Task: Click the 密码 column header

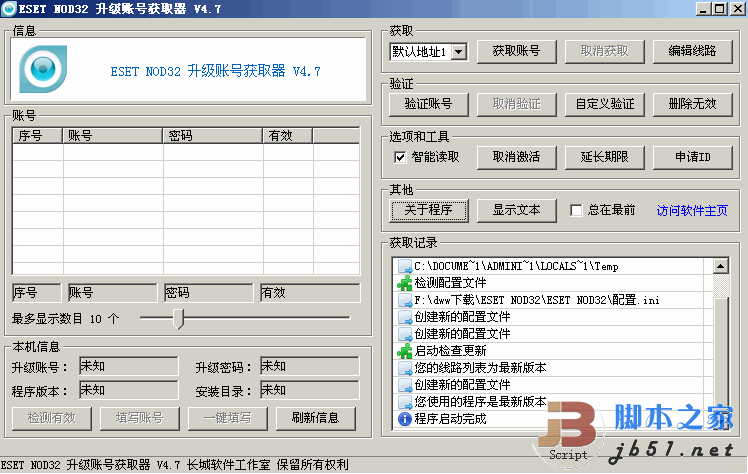Action: pos(213,136)
